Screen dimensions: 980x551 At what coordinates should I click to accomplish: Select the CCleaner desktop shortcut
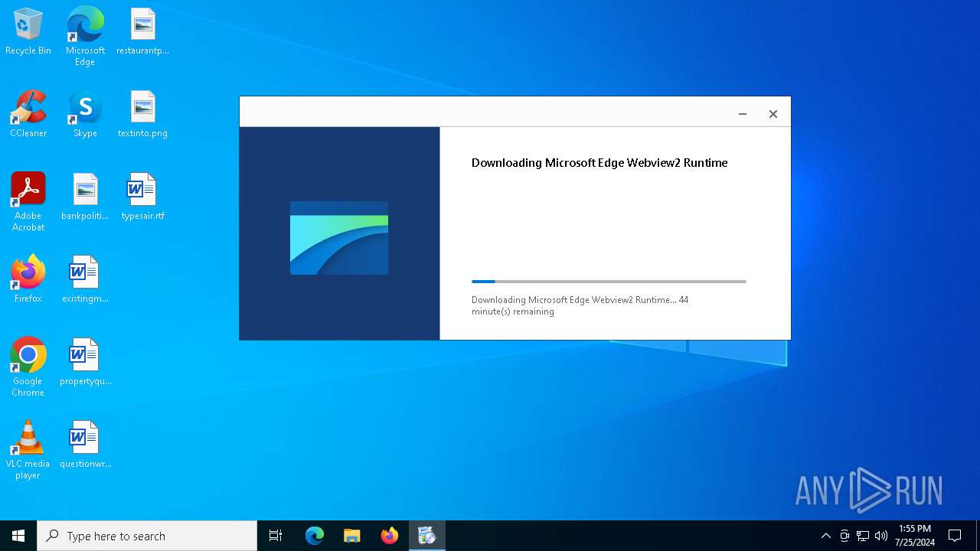coord(28,115)
